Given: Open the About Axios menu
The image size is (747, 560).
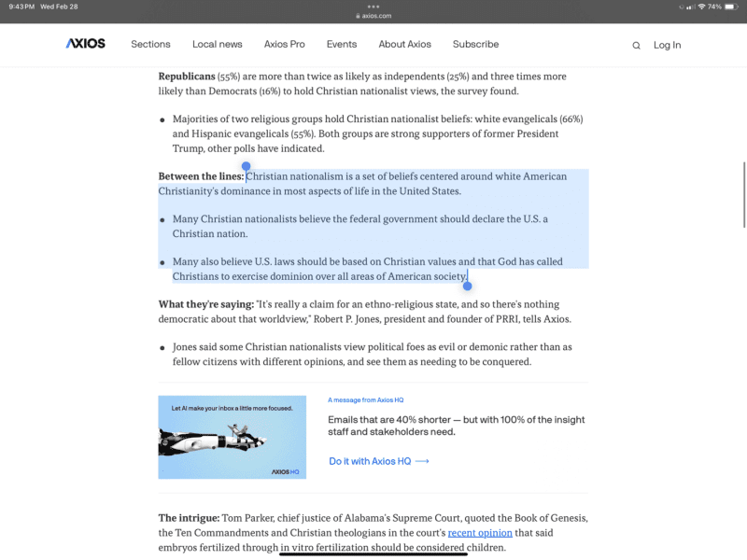Looking at the screenshot, I should [x=404, y=44].
